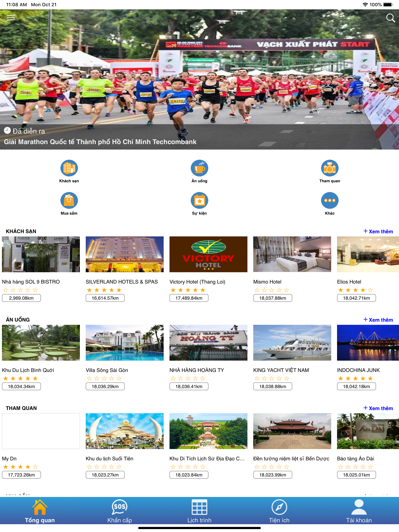Viewport: 399px width, 532px height.
Task: Tap the Victory Hotel (Thang Loi) title
Action: click(197, 282)
